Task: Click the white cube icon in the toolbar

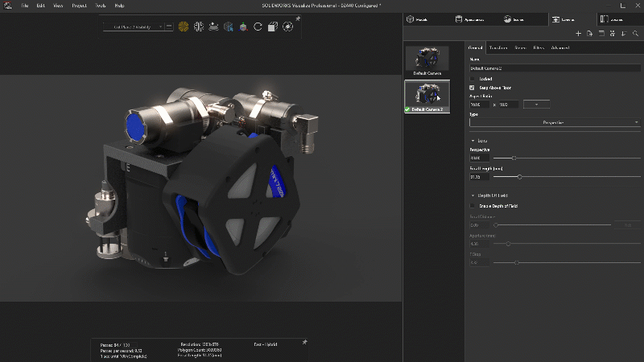Action: [272, 27]
